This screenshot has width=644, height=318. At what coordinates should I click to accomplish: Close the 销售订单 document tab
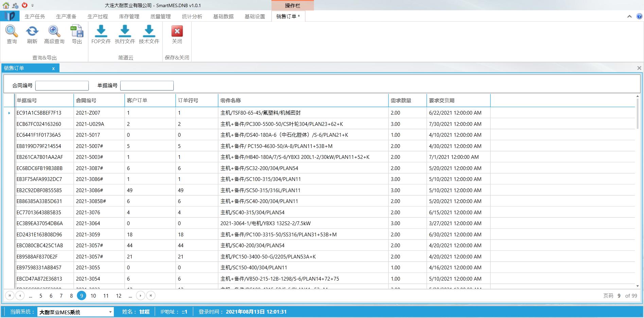[x=53, y=68]
